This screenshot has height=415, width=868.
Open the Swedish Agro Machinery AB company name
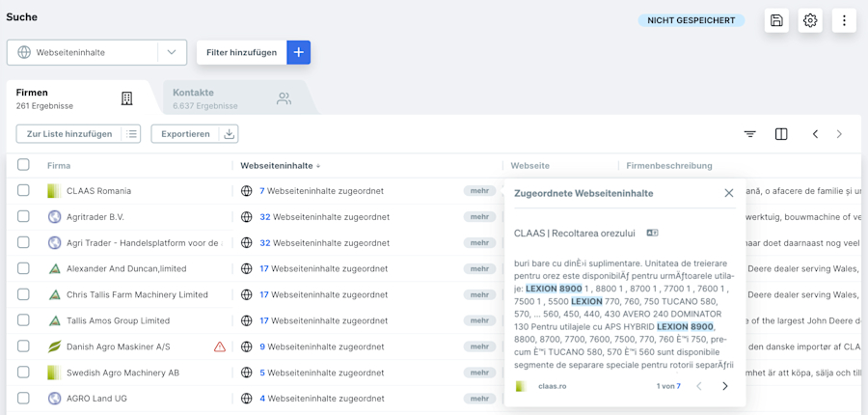click(x=122, y=373)
